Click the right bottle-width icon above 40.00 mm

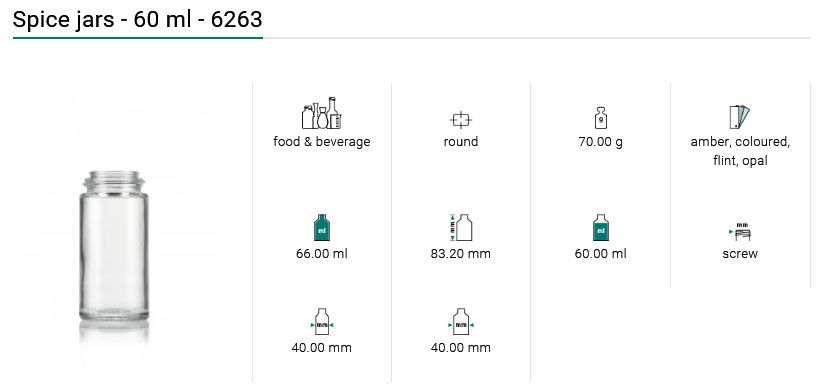pos(460,322)
